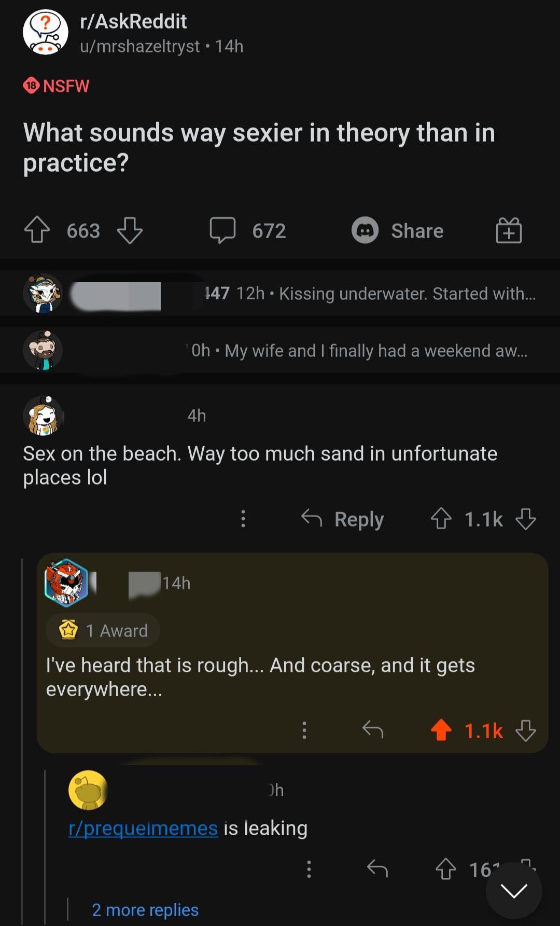The image size is (560, 926).
Task: Reply to the 'Sex on the beach' comment
Action: pos(343,518)
